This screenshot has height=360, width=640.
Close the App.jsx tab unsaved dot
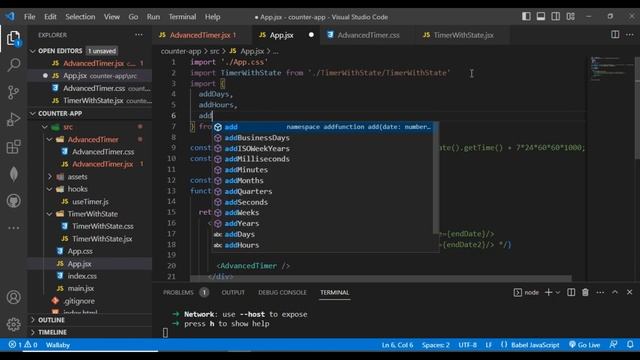(x=311, y=35)
